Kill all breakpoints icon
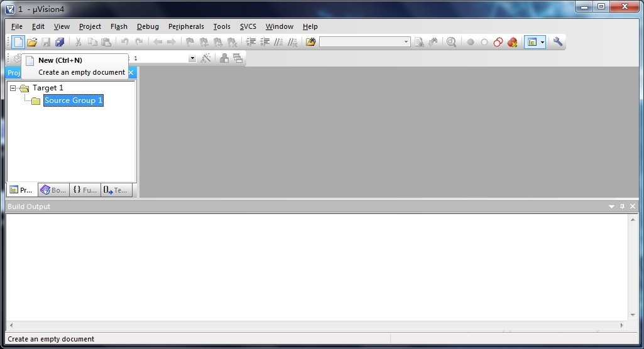The height and width of the screenshot is (349, 644). pyautogui.click(x=512, y=42)
